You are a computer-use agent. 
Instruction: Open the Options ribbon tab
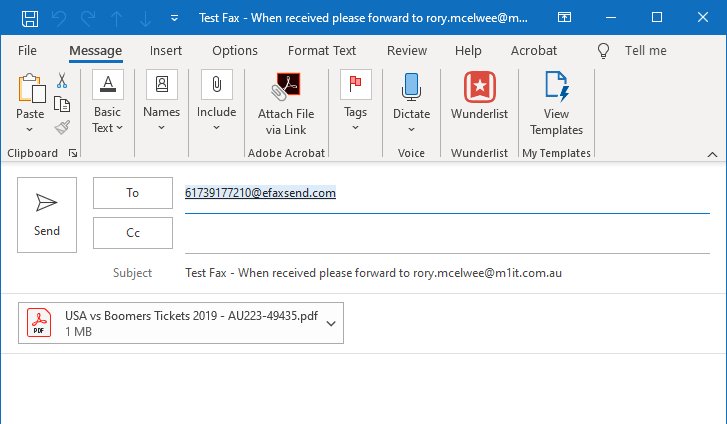pos(235,51)
